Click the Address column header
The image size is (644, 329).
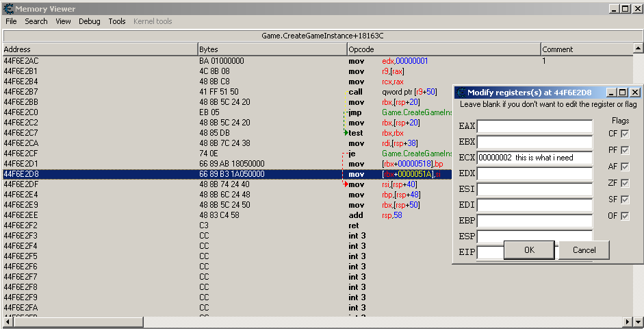point(100,49)
